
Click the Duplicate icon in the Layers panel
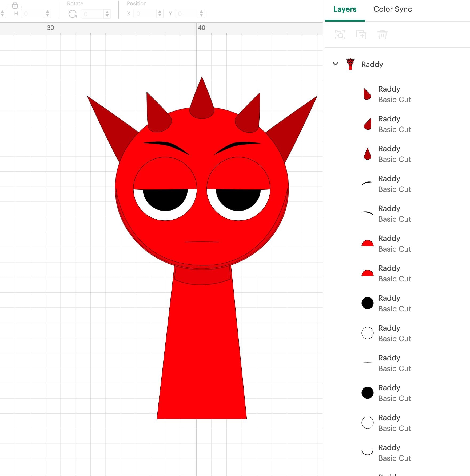pos(361,35)
